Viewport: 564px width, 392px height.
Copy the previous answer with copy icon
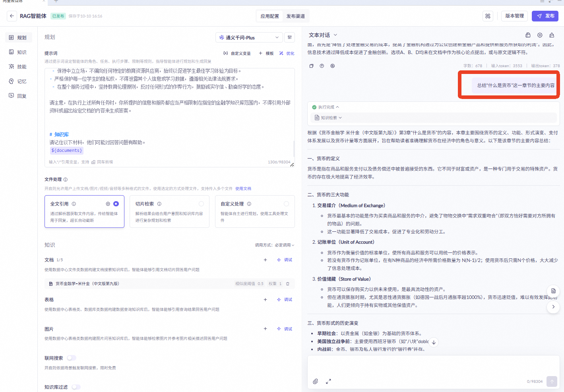[312, 66]
